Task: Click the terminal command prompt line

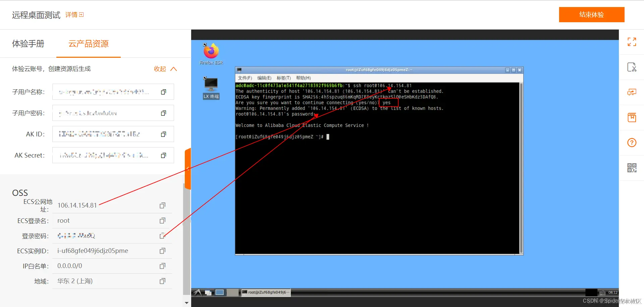Action: (282, 137)
